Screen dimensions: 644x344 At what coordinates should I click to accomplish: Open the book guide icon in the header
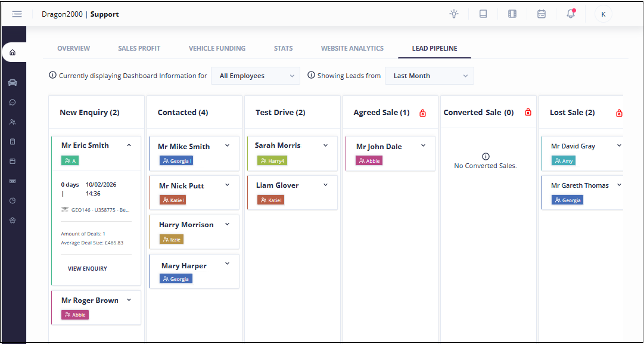point(483,14)
